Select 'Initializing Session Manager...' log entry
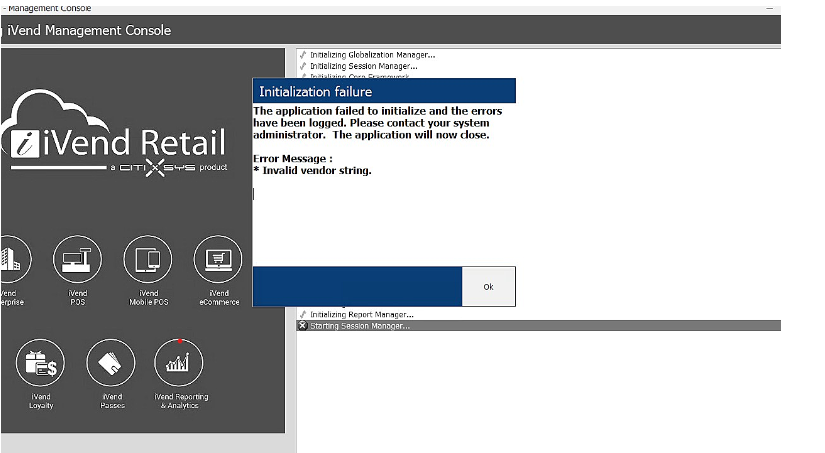The height and width of the screenshot is (453, 825). point(363,66)
